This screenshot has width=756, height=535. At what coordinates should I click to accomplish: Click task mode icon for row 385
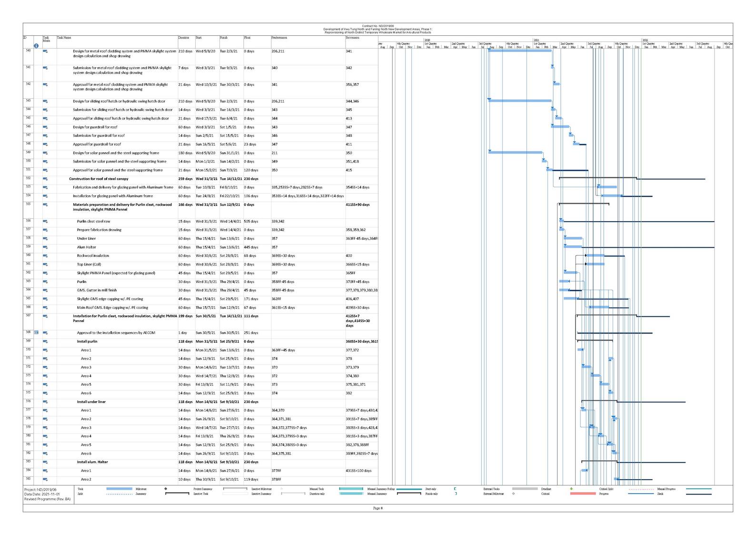click(x=45, y=480)
